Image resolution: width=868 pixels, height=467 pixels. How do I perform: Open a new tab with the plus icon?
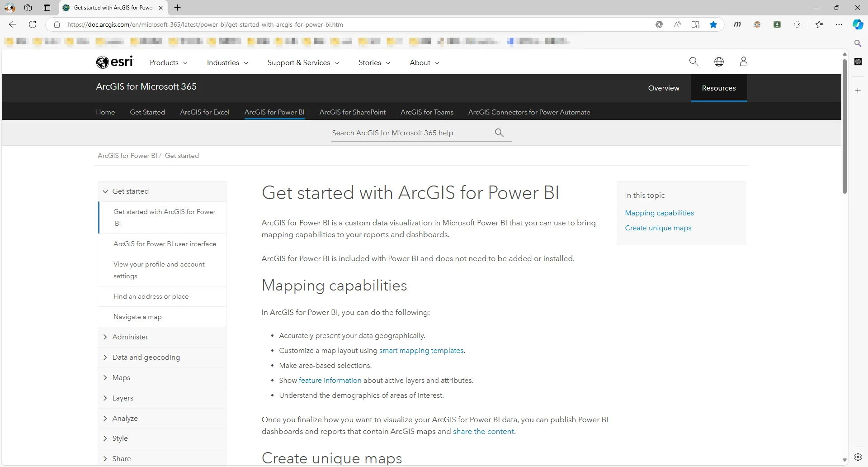coord(177,8)
